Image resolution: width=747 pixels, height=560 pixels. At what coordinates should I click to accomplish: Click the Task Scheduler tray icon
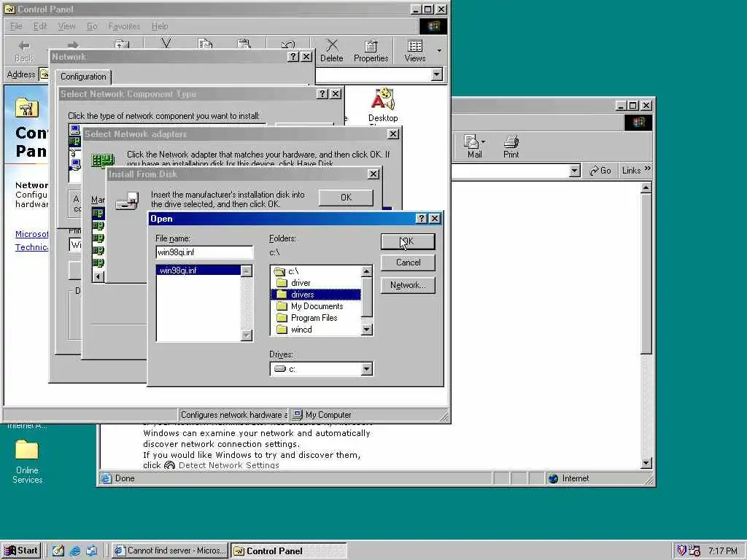click(x=694, y=551)
